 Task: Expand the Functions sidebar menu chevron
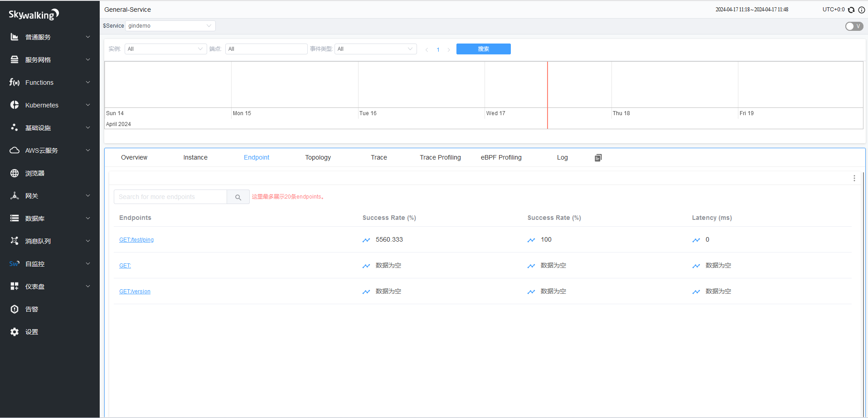click(x=88, y=82)
